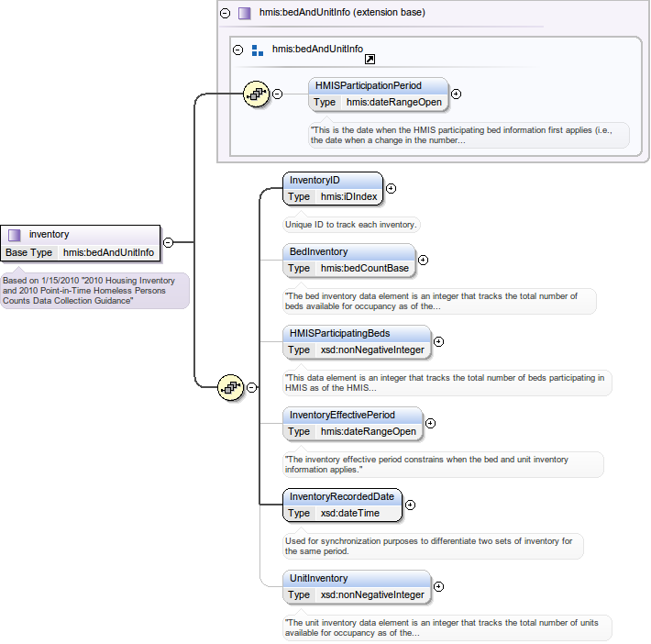The height and width of the screenshot is (644, 651).
Task: Click the lower sequence compositor icon
Action: coord(230,387)
